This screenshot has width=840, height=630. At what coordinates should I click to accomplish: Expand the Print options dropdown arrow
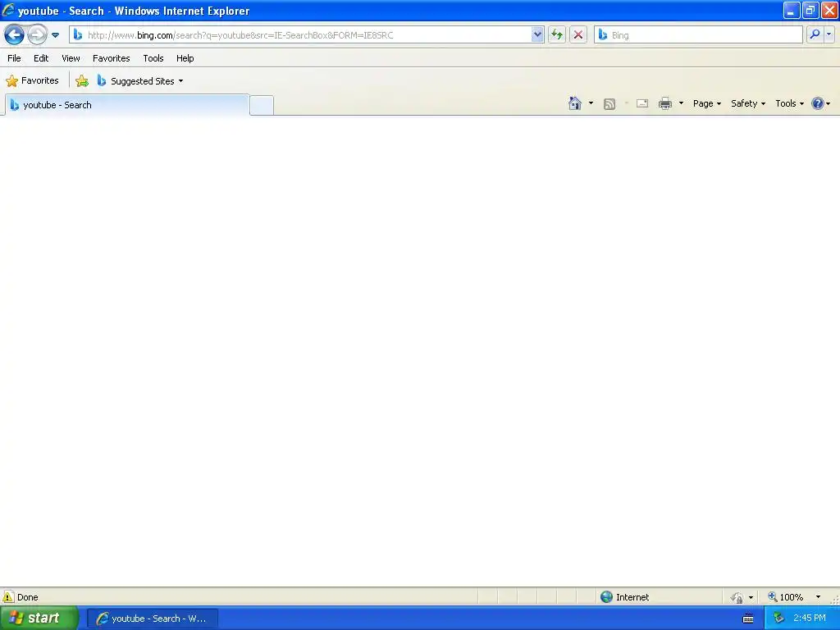(681, 103)
